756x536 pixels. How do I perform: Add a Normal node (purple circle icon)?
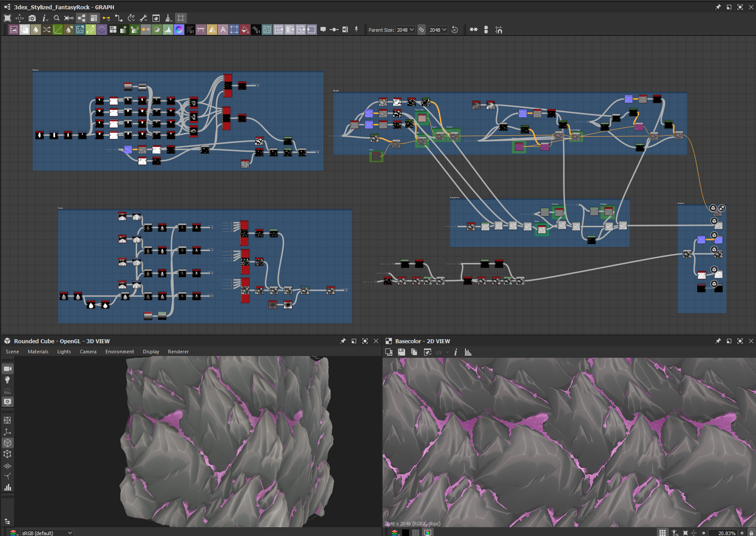pyautogui.click(x=102, y=30)
